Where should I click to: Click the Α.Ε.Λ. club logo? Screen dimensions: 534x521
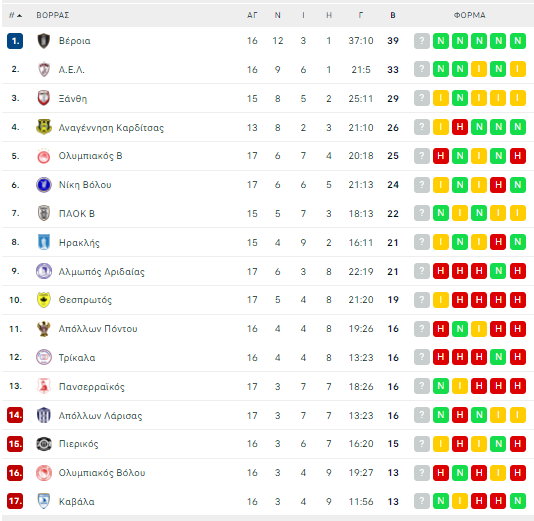(x=44, y=69)
